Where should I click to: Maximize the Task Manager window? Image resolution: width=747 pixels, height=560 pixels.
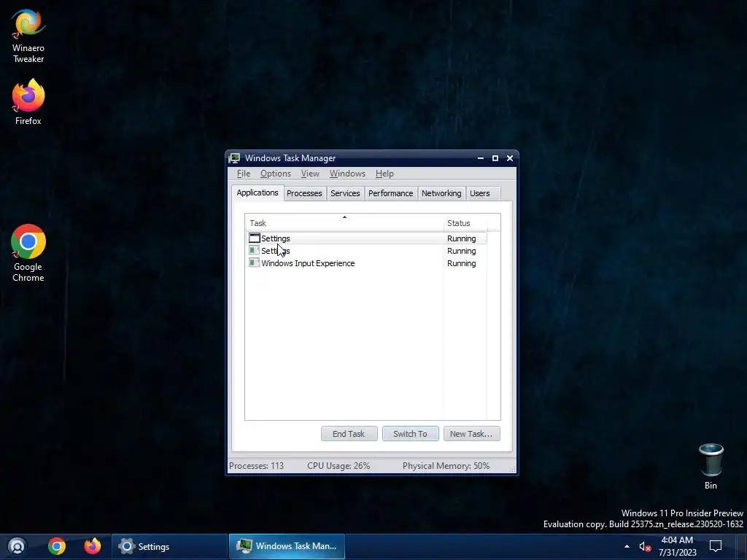click(x=495, y=158)
